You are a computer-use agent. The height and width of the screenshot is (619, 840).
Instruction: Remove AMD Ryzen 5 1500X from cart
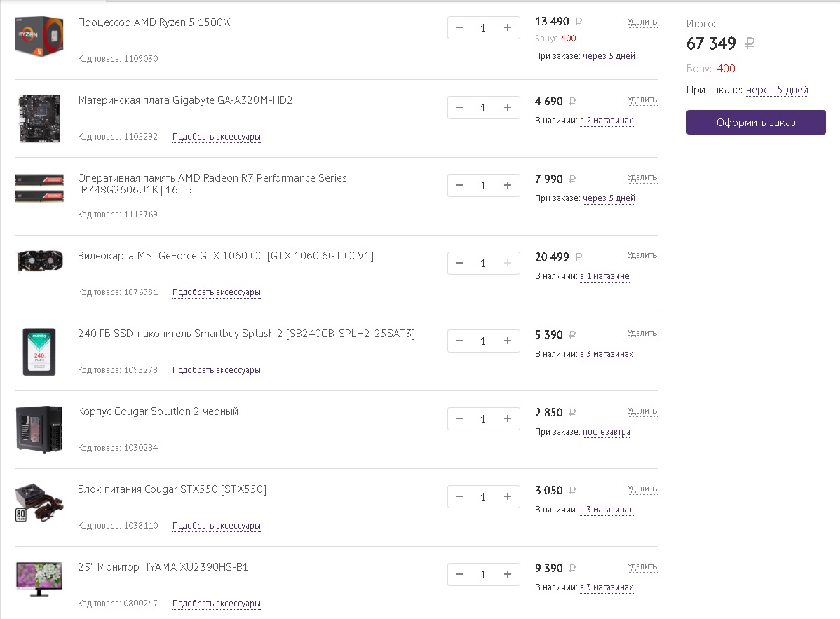pos(642,22)
